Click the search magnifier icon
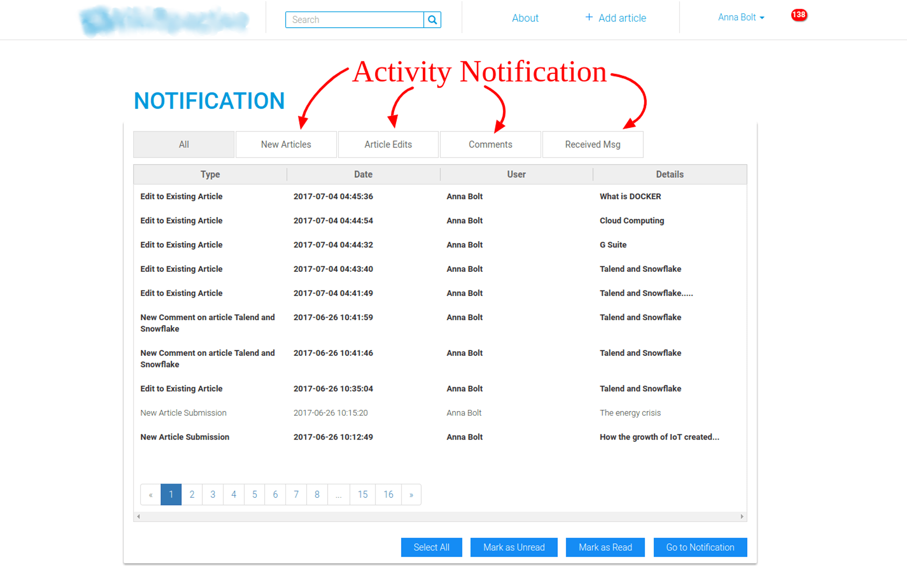This screenshot has height=588, width=907. [x=432, y=20]
